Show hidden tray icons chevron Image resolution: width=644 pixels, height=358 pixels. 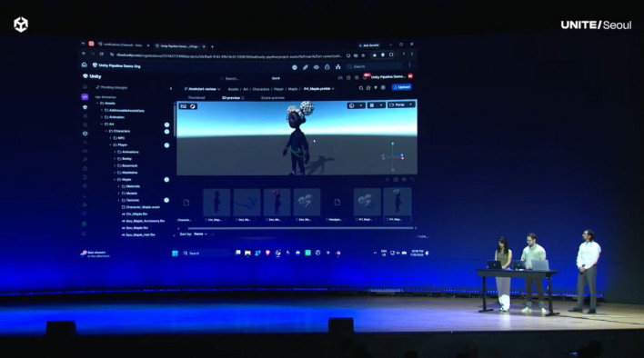(x=375, y=253)
